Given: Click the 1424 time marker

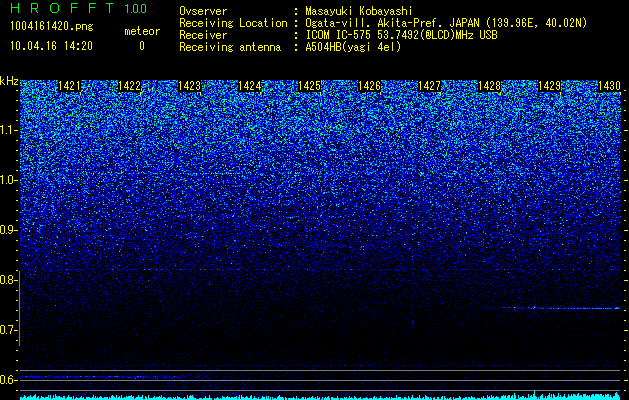Looking at the screenshot, I should (x=250, y=86).
